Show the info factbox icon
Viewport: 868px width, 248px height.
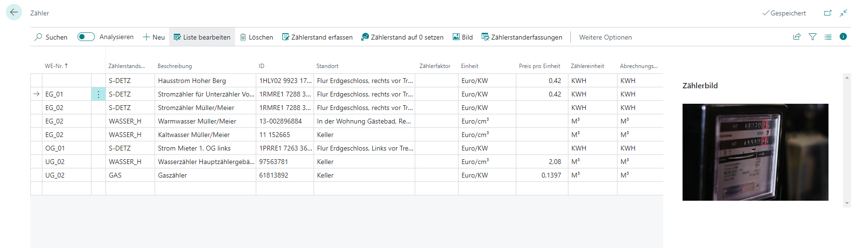tap(843, 37)
